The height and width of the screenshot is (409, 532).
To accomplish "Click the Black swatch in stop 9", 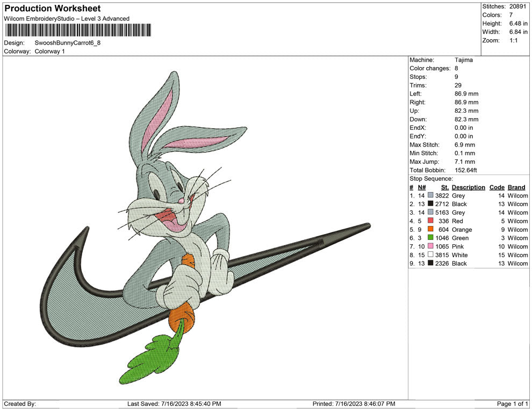I will tap(430, 264).
